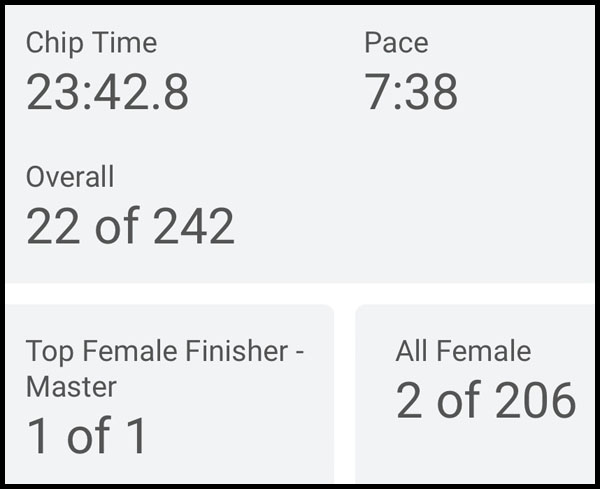Tap empty space right of Overall result
Viewport: 600px width, 489px height.
(420, 220)
